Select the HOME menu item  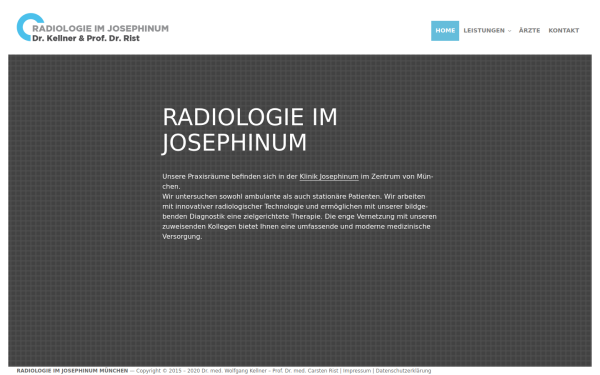click(x=445, y=31)
